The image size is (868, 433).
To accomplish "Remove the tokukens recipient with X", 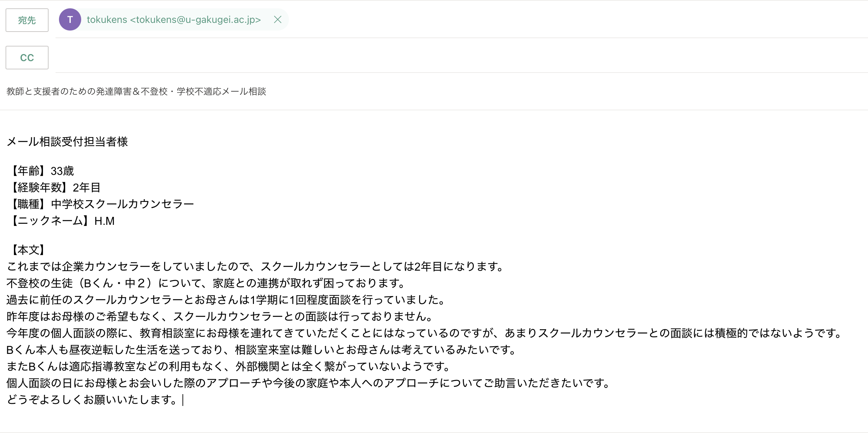I will 278,20.
